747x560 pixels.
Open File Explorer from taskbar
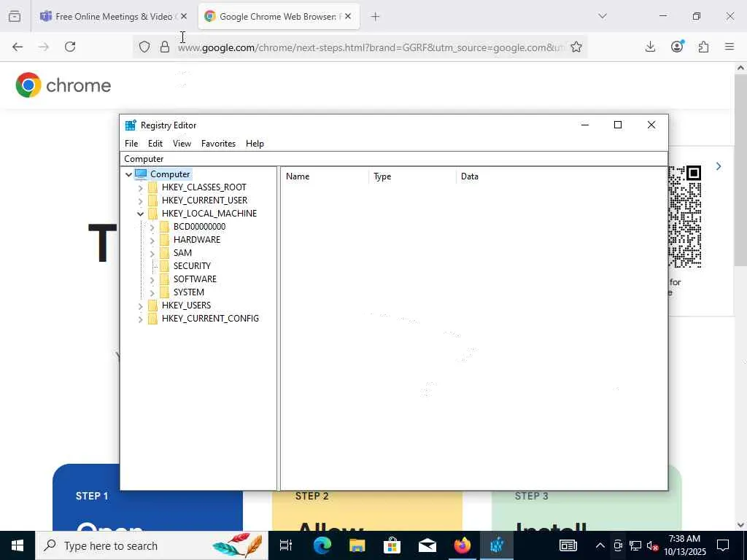(x=357, y=545)
